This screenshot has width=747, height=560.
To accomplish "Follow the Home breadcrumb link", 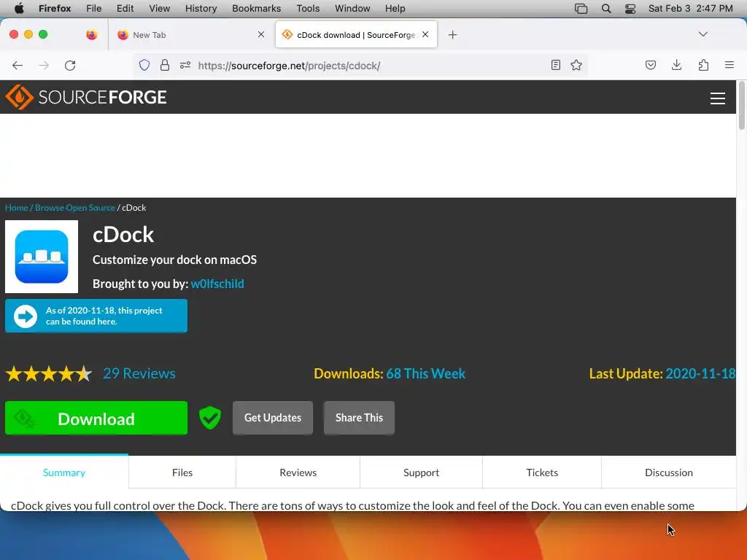I will point(17,208).
